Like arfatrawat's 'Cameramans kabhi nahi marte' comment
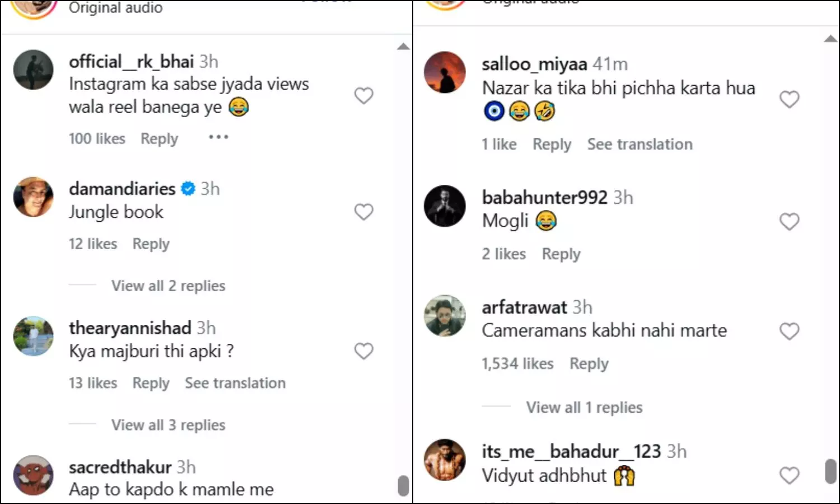The image size is (840, 504). click(789, 332)
